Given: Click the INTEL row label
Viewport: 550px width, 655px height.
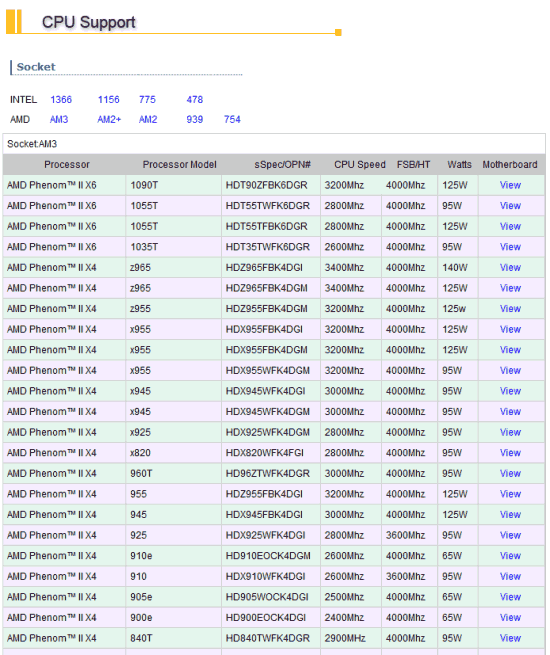Looking at the screenshot, I should (x=23, y=100).
